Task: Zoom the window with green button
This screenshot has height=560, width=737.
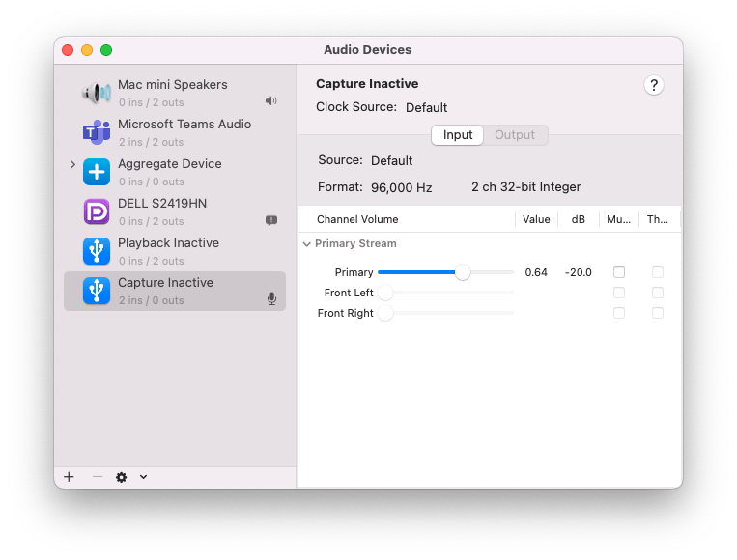Action: [106, 50]
